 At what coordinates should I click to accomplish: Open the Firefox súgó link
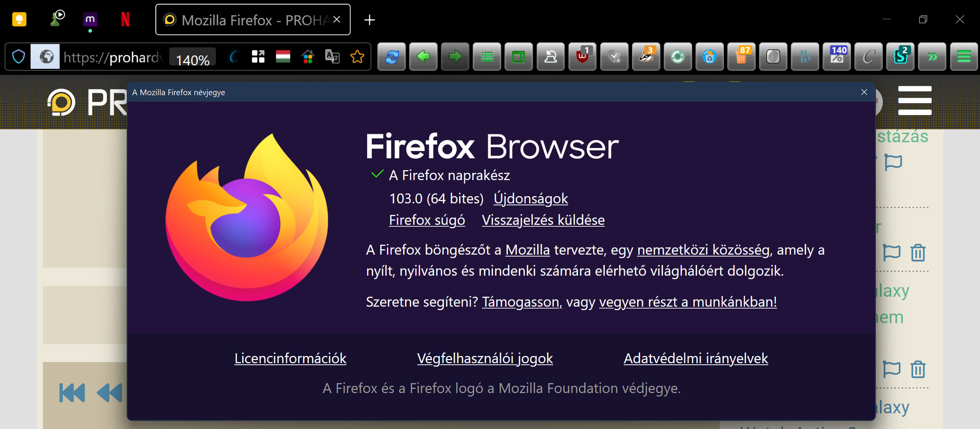coord(427,220)
